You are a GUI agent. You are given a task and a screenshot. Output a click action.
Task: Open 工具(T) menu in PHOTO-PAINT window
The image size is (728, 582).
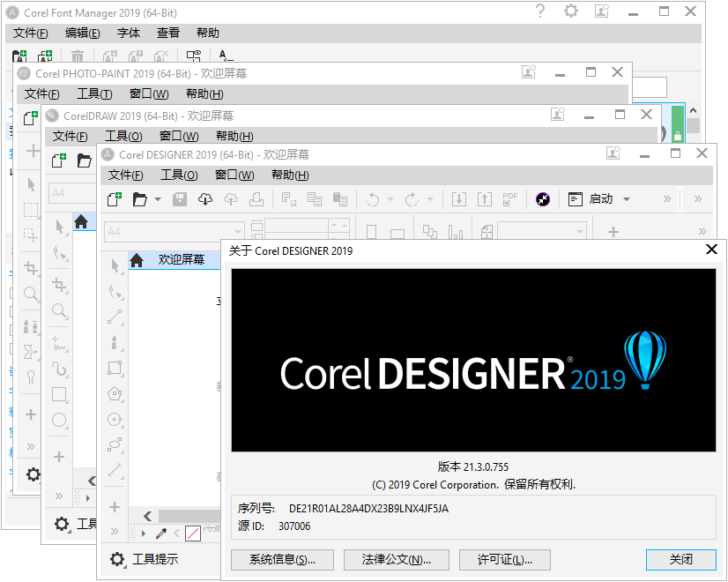coord(94,94)
